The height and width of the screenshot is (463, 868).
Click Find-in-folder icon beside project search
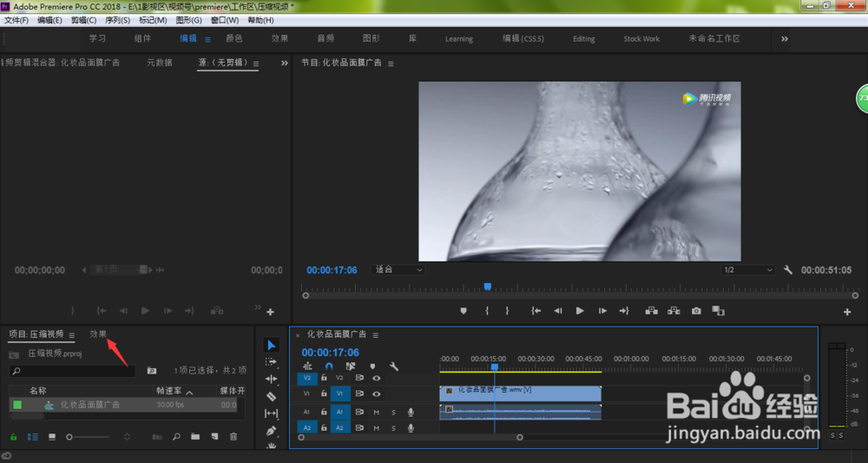coord(152,371)
